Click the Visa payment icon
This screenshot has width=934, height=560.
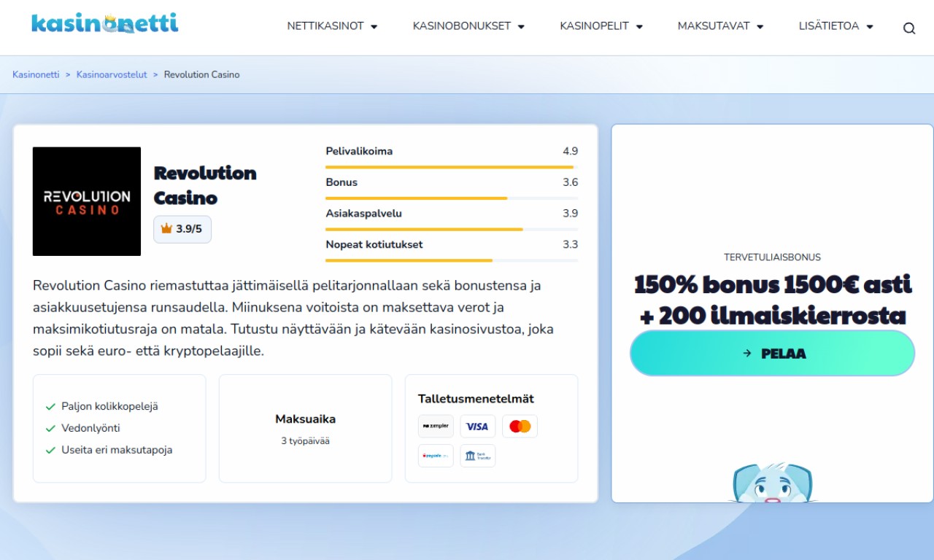[x=478, y=426]
